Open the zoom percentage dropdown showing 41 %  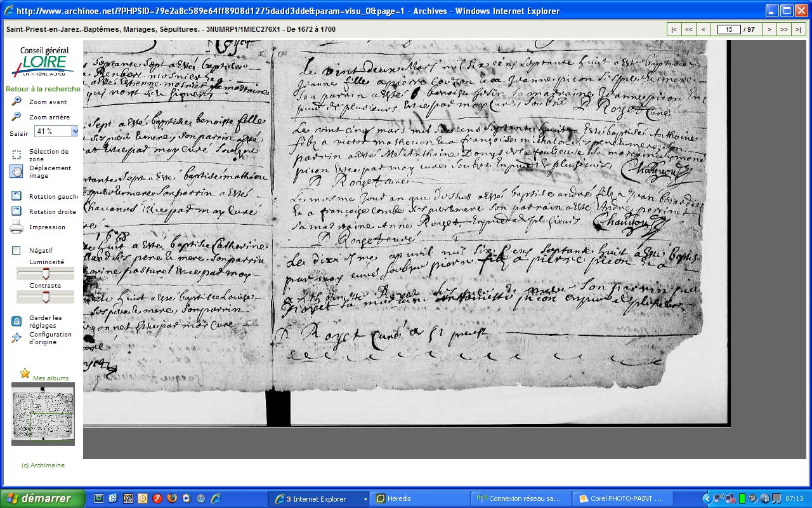point(74,131)
